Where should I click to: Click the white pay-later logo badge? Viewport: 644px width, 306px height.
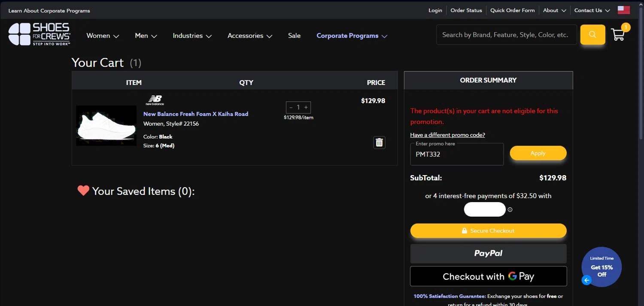(x=485, y=209)
